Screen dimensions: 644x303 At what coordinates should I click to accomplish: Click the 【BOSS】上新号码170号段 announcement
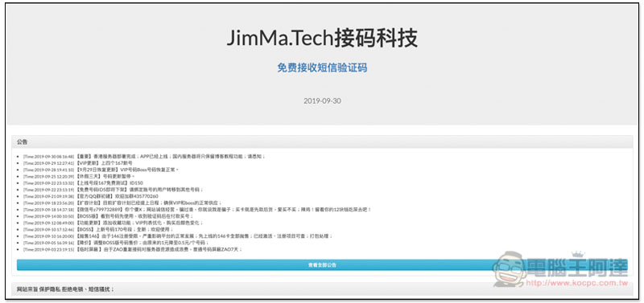tap(99, 230)
